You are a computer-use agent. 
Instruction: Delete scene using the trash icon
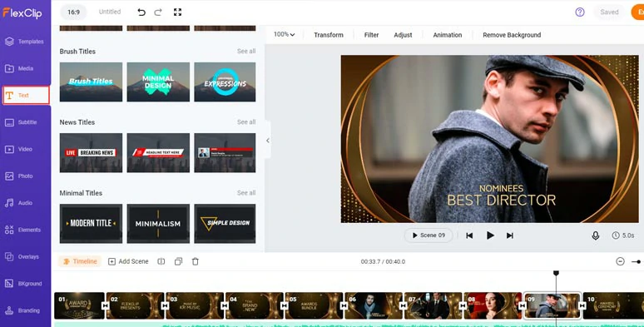(196, 261)
